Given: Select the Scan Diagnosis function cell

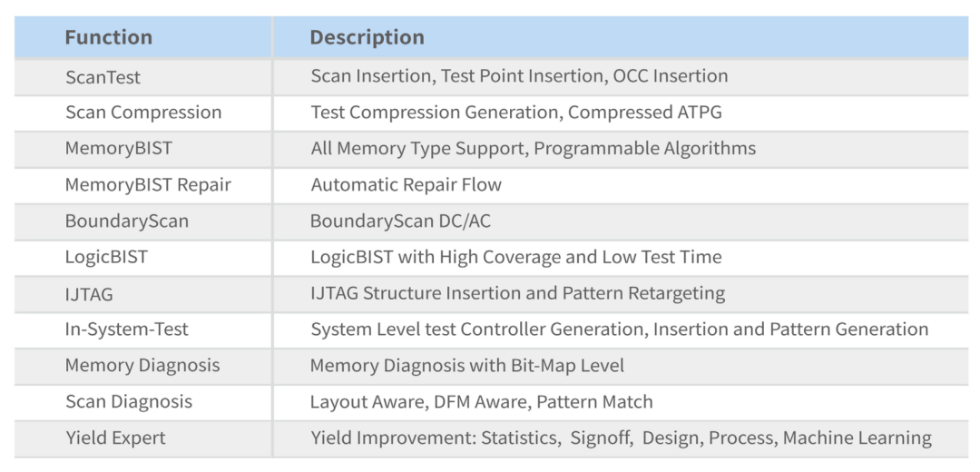Looking at the screenshot, I should point(129,401).
